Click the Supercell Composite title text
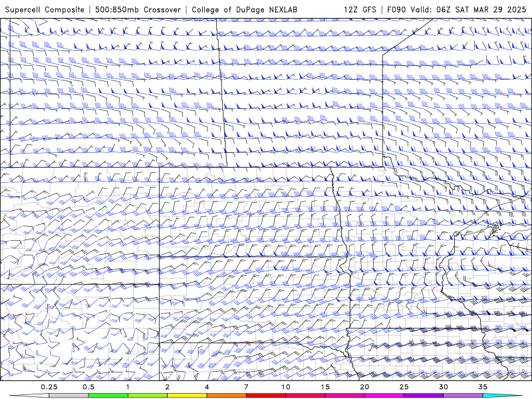 tap(45, 9)
